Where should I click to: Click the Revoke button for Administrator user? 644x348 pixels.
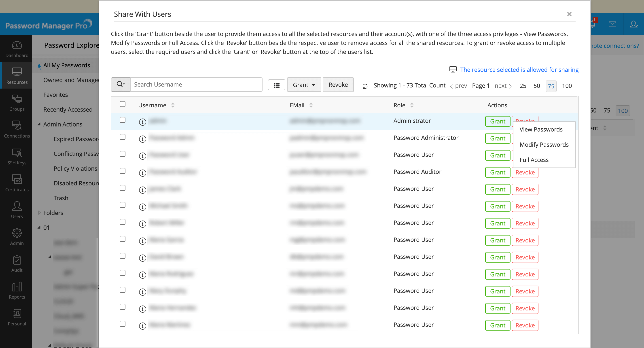coord(525,121)
